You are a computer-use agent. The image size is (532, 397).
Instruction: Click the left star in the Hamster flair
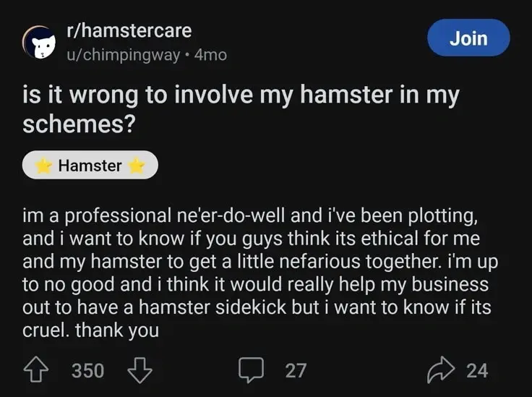coord(44,166)
